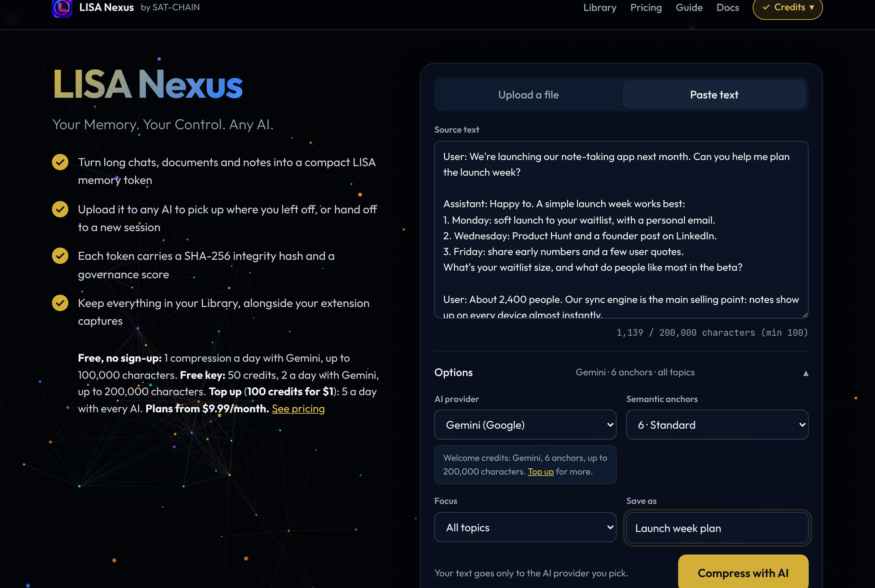
Task: Click the Compress with AI button
Action: coord(743,572)
